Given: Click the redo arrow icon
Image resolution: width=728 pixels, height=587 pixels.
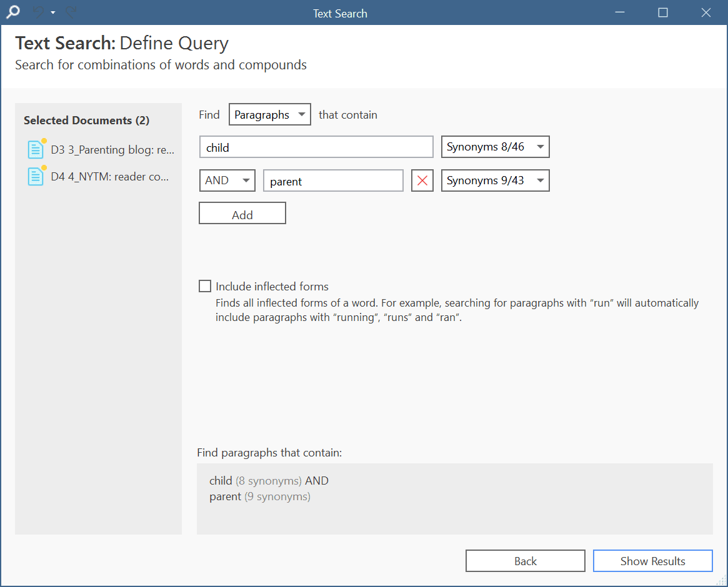Looking at the screenshot, I should tap(71, 12).
